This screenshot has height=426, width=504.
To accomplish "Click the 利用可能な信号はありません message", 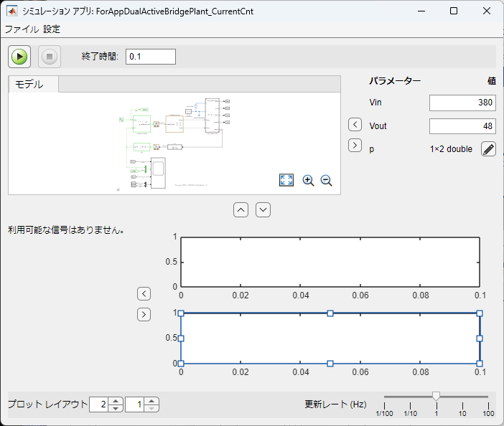I will tap(66, 230).
